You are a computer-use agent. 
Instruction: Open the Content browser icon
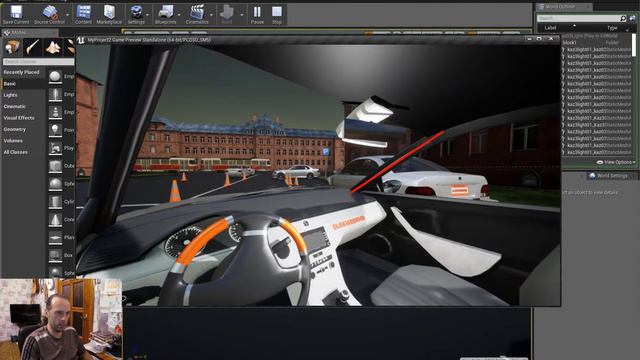(x=83, y=14)
